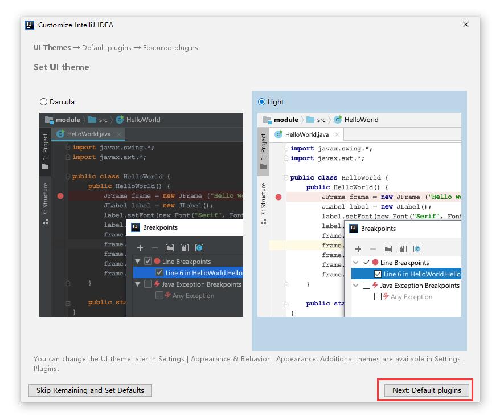Select the Light theme radio button
The width and height of the screenshot is (504, 420).
tap(261, 102)
